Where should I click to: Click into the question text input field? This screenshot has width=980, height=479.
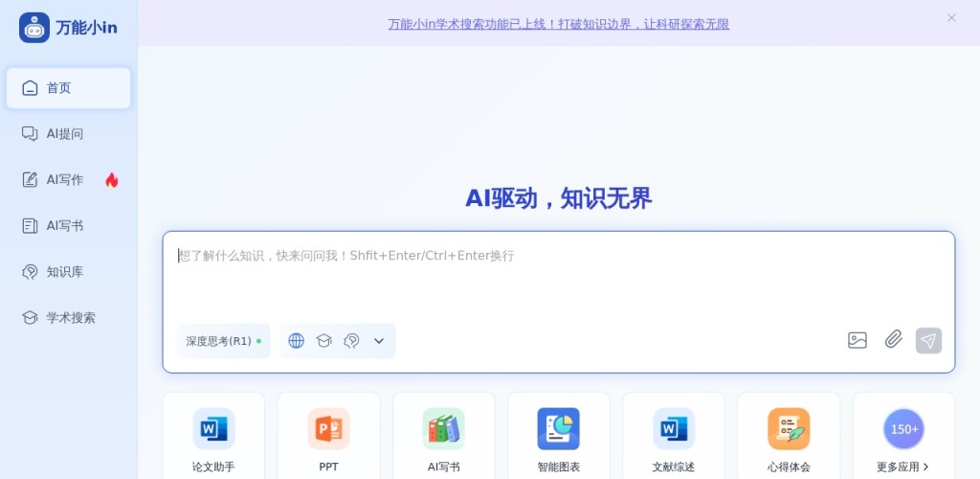click(x=558, y=278)
